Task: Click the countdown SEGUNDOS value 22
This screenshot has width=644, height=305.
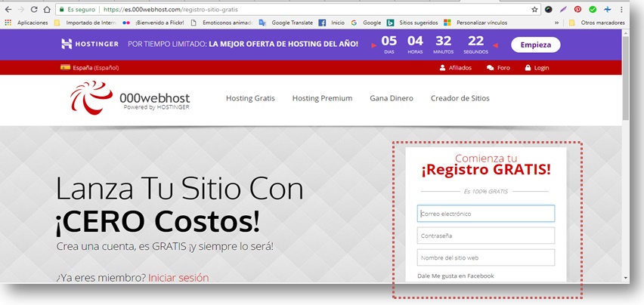Action: coord(476,41)
